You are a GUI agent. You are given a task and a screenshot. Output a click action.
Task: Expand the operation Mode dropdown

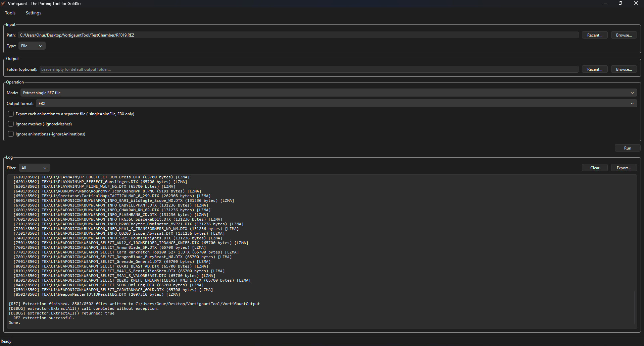tap(328, 93)
